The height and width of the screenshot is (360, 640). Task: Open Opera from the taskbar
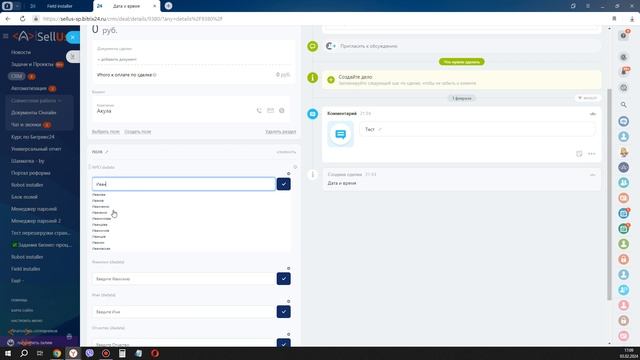pos(155,353)
